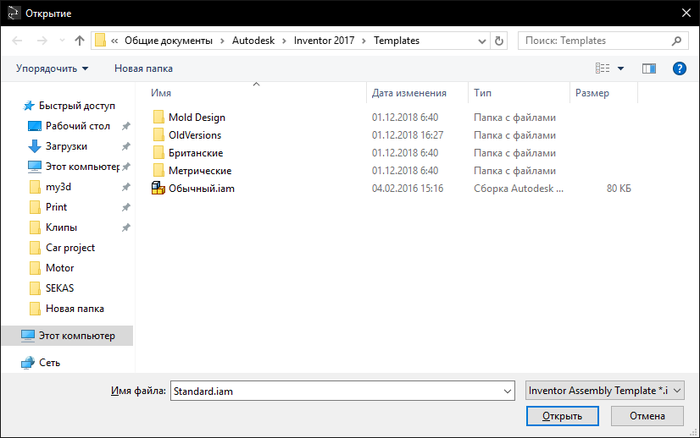Toggle the preview pane icon
This screenshot has height=438, width=700.
[649, 68]
